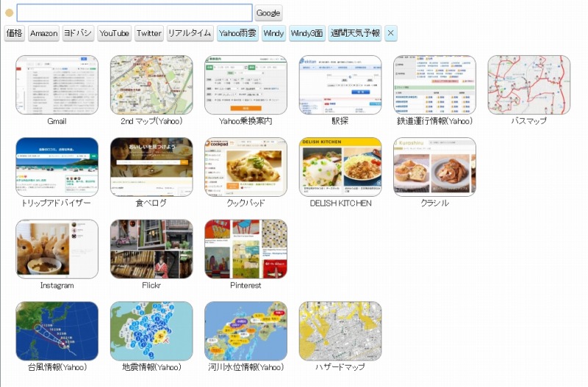Open 台風情報(Yahoo) typhoon thumbnail
588x387 pixels.
click(57, 331)
